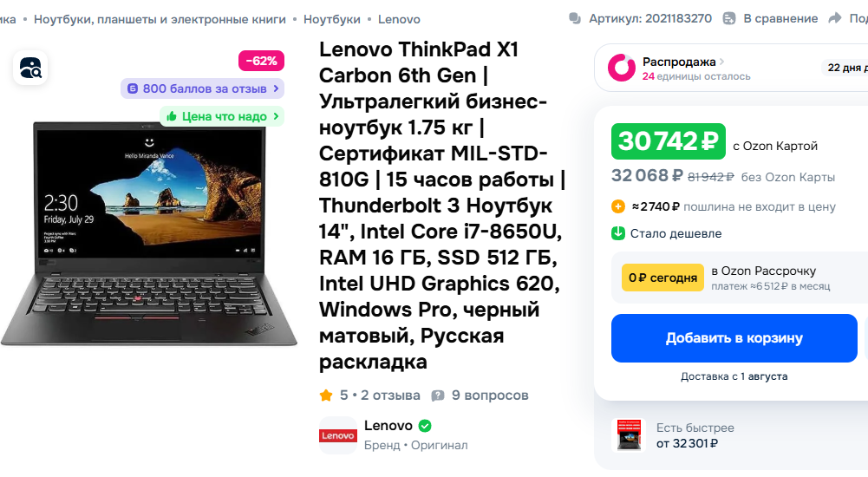Expand the 800 баллов за отзыв chip
This screenshot has width=868, height=477.
coord(202,88)
